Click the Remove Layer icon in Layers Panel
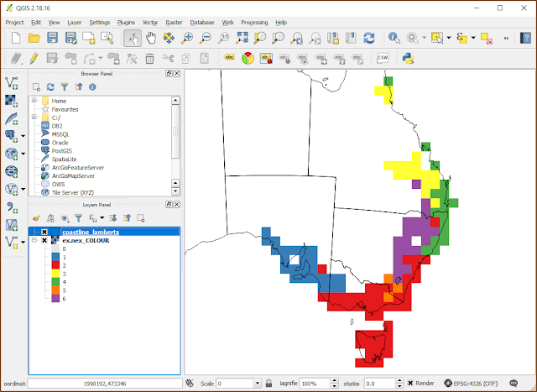Screen dimensions: 537x392 140,218
